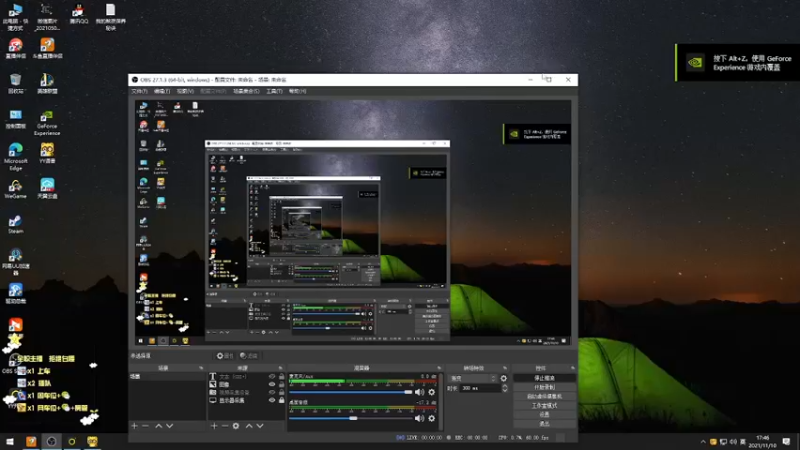The image size is (800, 450).
Task: Open source properties gear in Sources toolbar
Action: pos(236,426)
